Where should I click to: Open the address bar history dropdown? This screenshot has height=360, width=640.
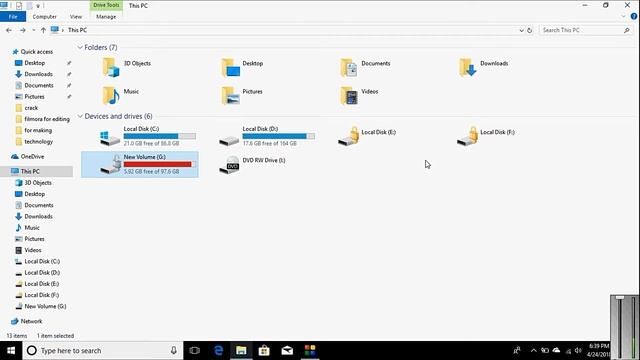pos(521,30)
